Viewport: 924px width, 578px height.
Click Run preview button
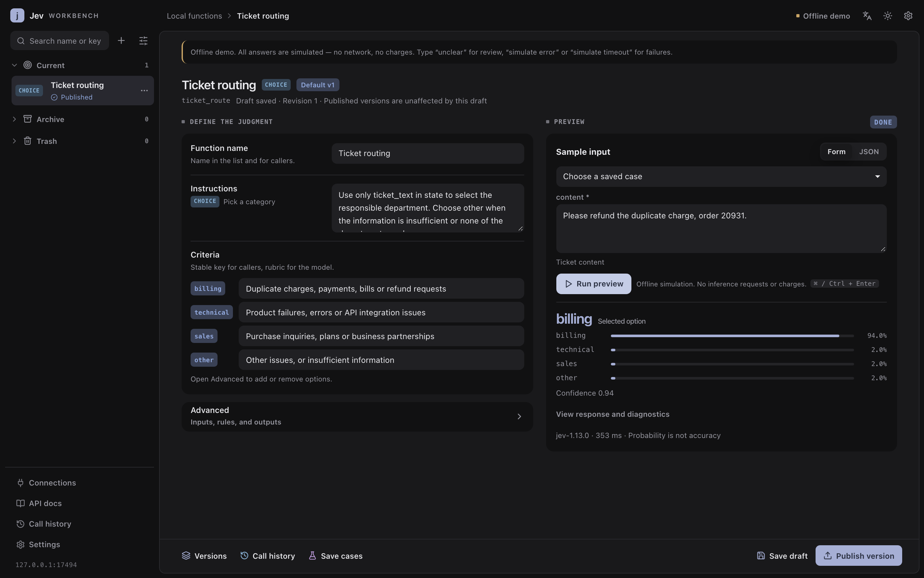coord(594,284)
